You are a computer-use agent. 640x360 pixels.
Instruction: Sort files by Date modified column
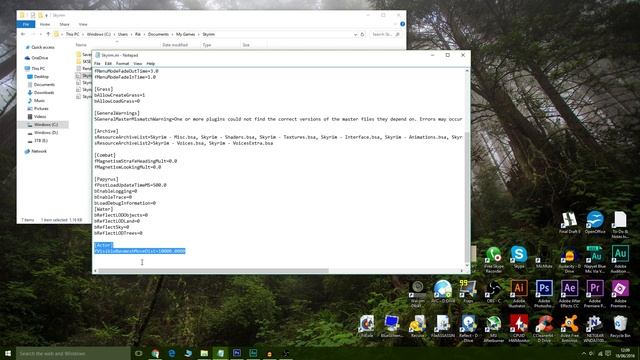coord(175,45)
